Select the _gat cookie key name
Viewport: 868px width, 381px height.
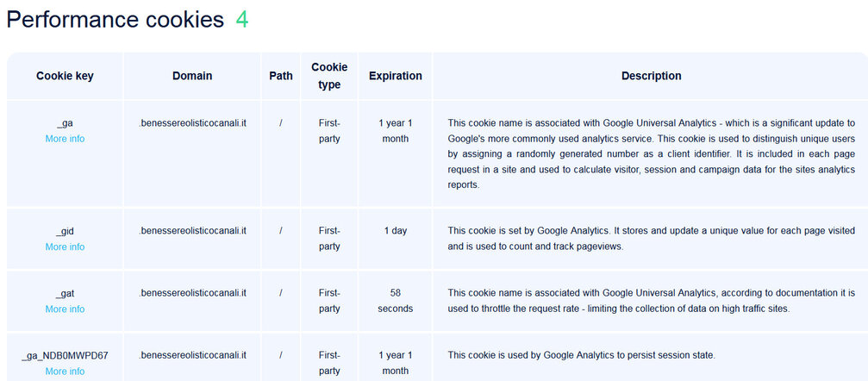pos(65,293)
